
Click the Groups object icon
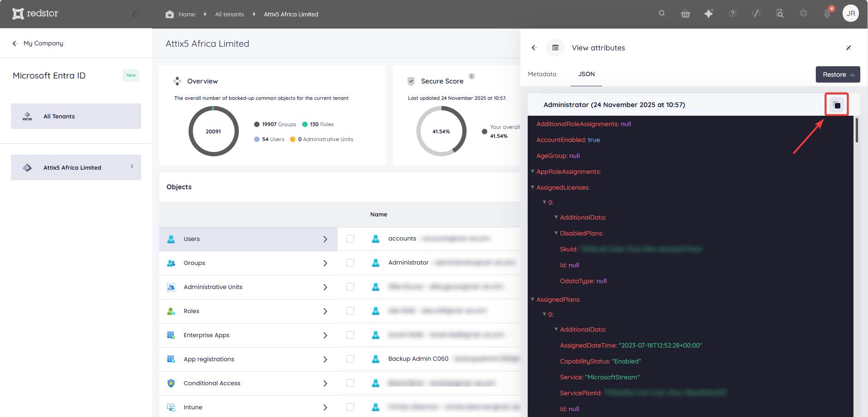click(171, 263)
